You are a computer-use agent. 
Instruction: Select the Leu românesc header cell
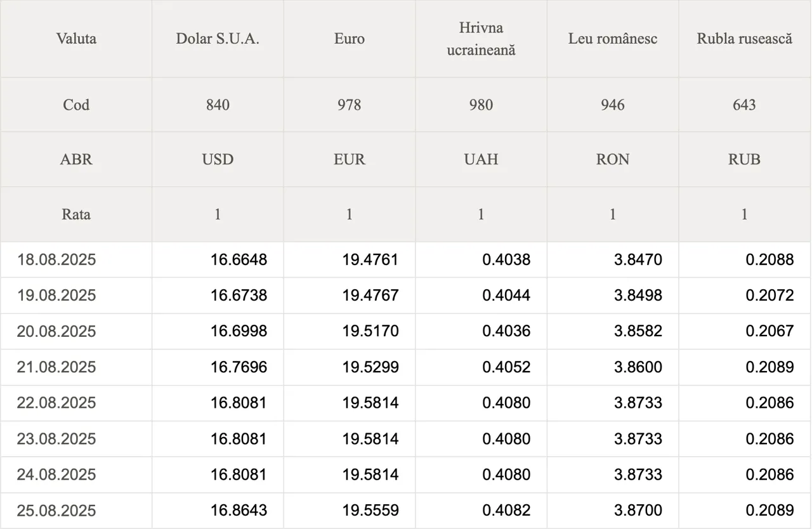(613, 39)
